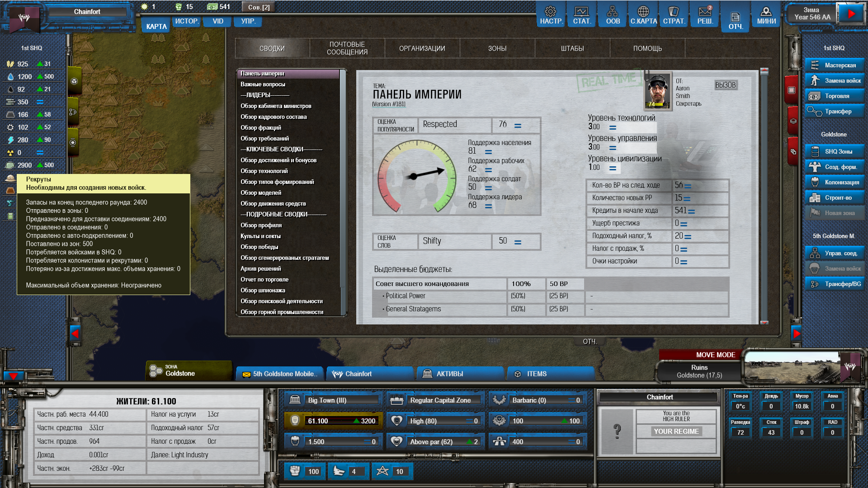Viewport: 868px width, 488px height.
Task: Open the РЕШ. decisions envelope icon
Action: 705,15
